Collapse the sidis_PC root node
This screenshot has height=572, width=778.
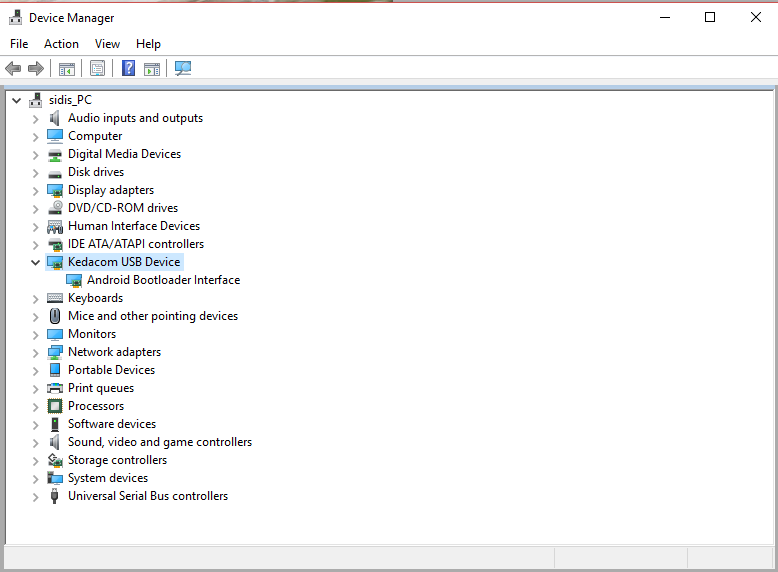[17, 100]
